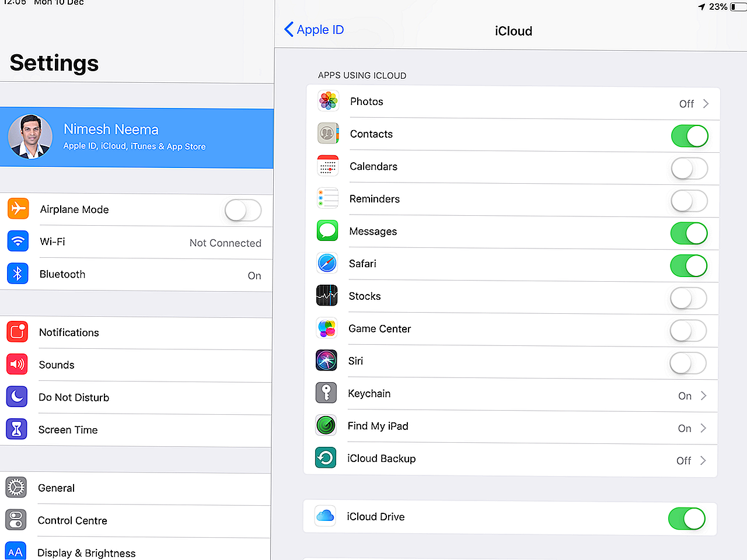Tap the Bluetooth icon in sidebar

[18, 273]
